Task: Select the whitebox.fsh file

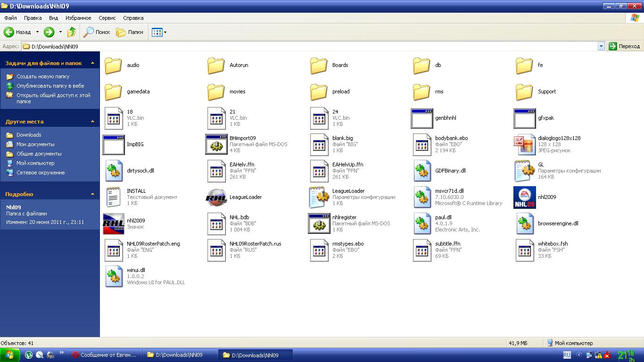Action: click(x=524, y=250)
